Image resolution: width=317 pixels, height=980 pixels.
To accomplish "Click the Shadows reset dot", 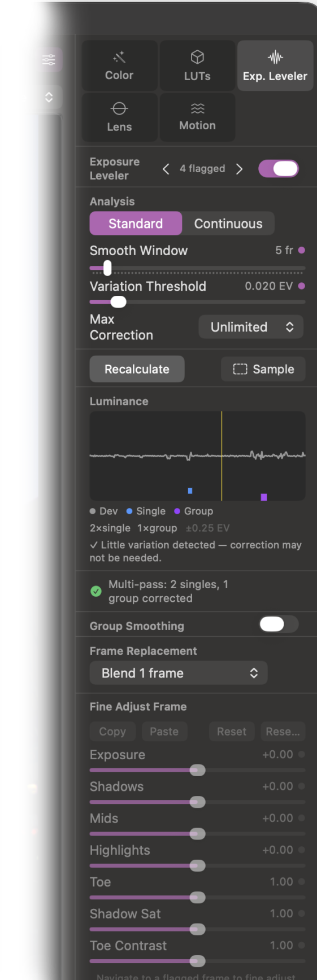I will click(x=302, y=786).
